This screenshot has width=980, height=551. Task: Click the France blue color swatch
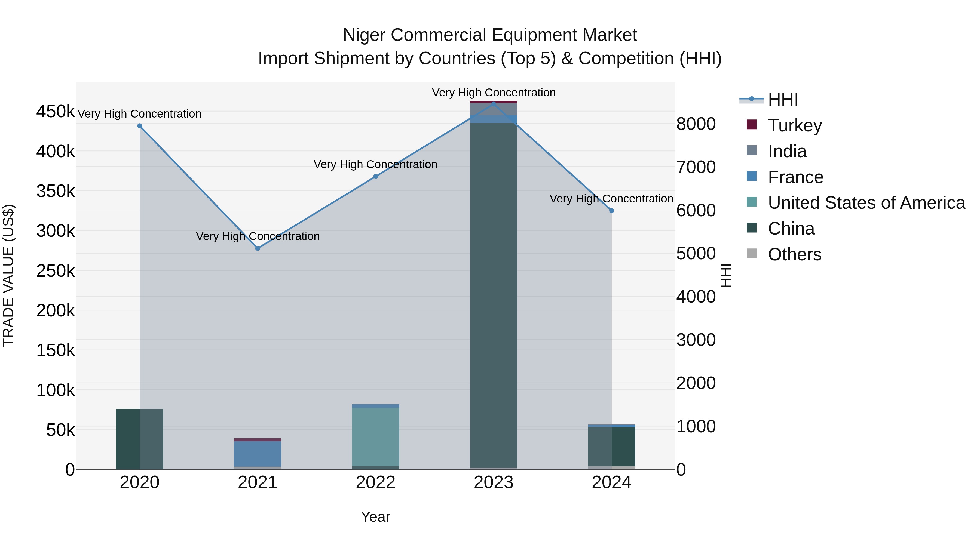(x=752, y=176)
